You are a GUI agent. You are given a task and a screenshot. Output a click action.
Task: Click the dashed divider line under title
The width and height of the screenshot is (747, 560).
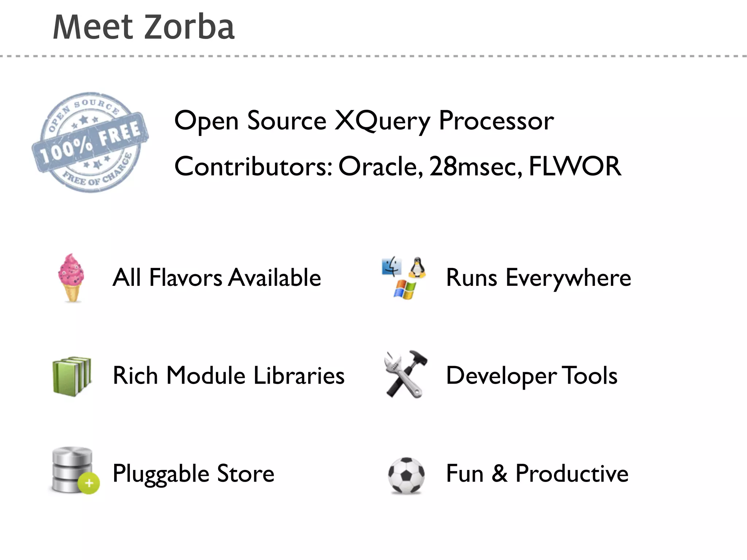pyautogui.click(x=373, y=56)
